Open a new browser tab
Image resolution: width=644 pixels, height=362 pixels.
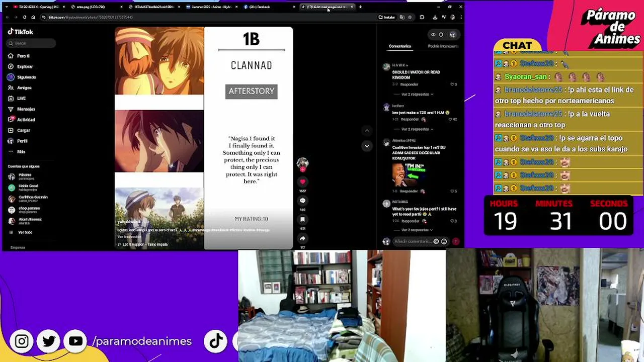360,7
